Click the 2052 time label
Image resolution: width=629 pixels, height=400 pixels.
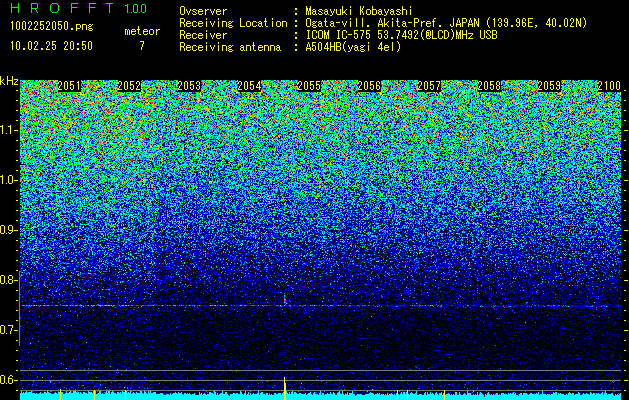(x=129, y=86)
